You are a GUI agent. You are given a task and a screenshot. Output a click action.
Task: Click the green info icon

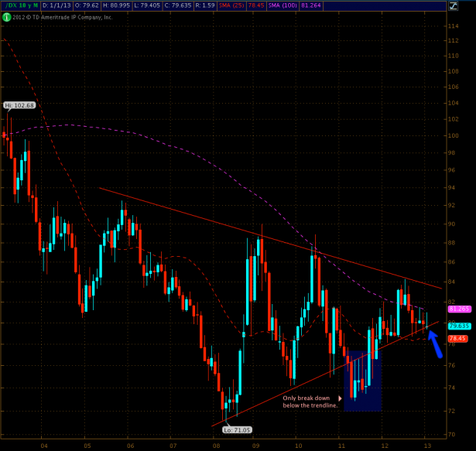coord(6,15)
